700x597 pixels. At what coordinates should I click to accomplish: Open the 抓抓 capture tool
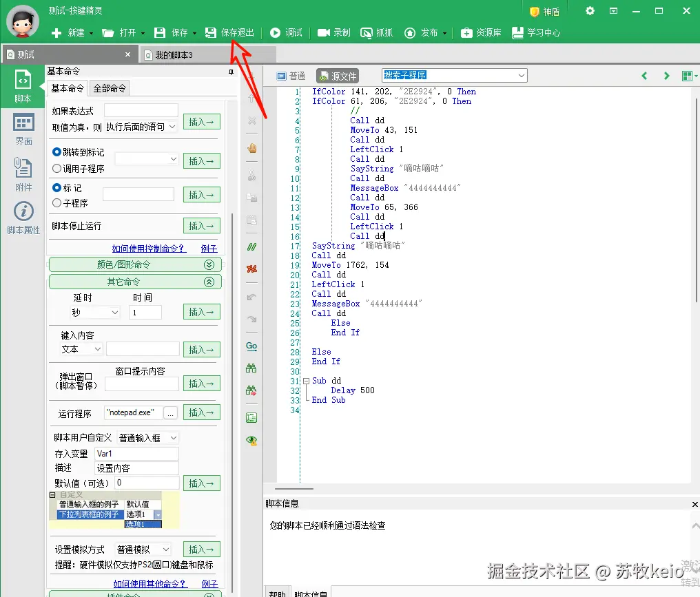point(377,32)
